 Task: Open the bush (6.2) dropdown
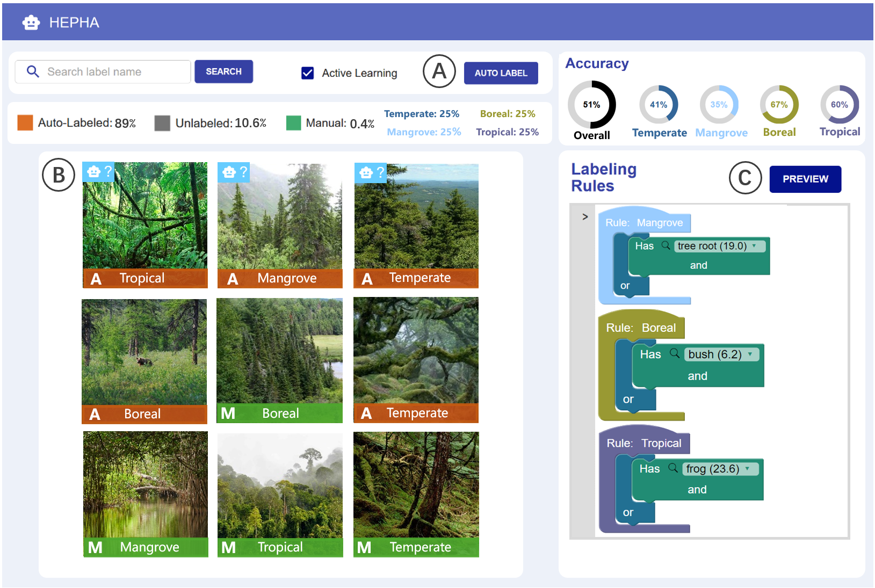pos(750,354)
